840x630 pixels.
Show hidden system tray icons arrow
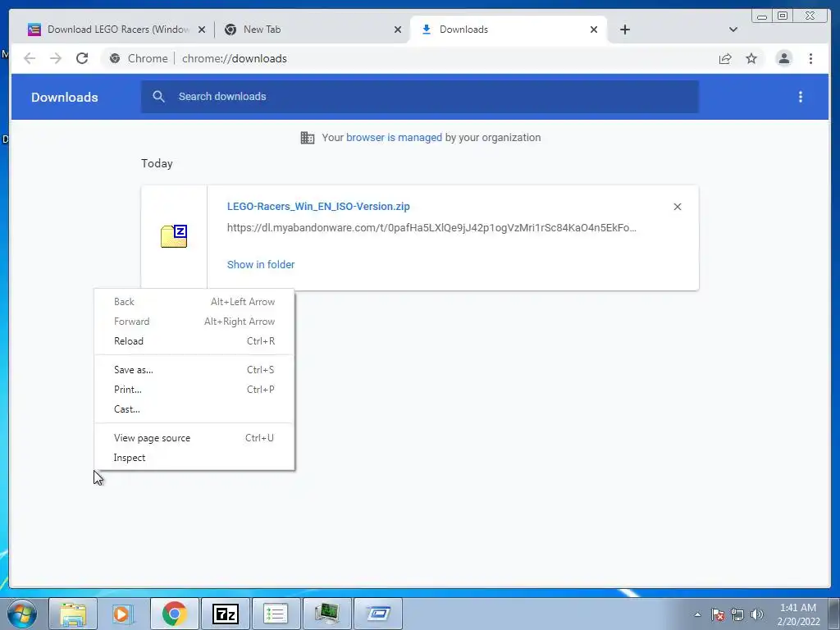pos(697,614)
